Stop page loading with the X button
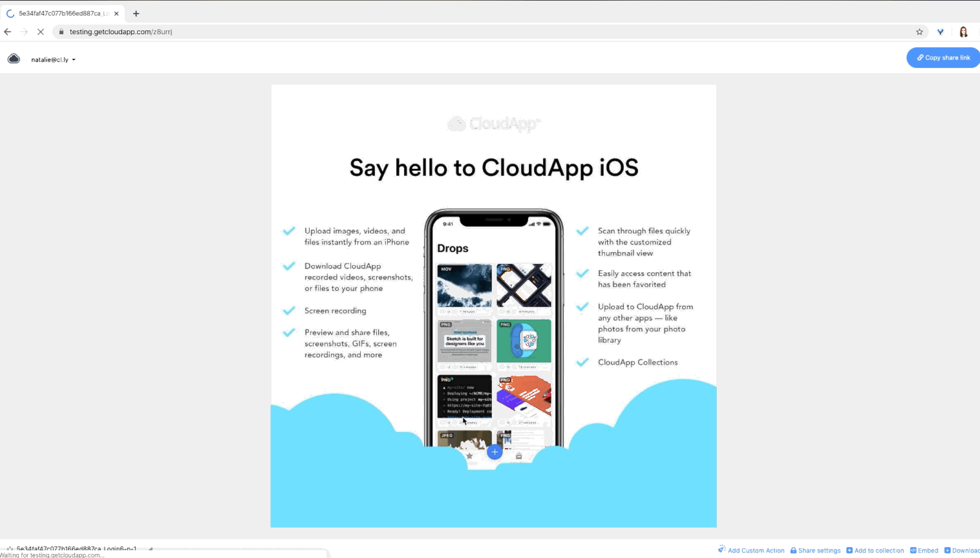This screenshot has width=980, height=558. [40, 32]
